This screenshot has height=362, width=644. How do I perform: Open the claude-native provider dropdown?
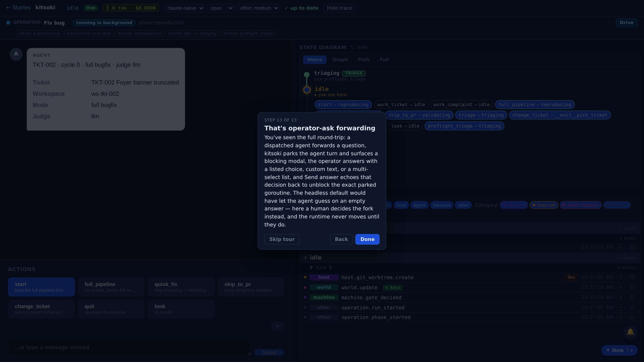point(184,8)
